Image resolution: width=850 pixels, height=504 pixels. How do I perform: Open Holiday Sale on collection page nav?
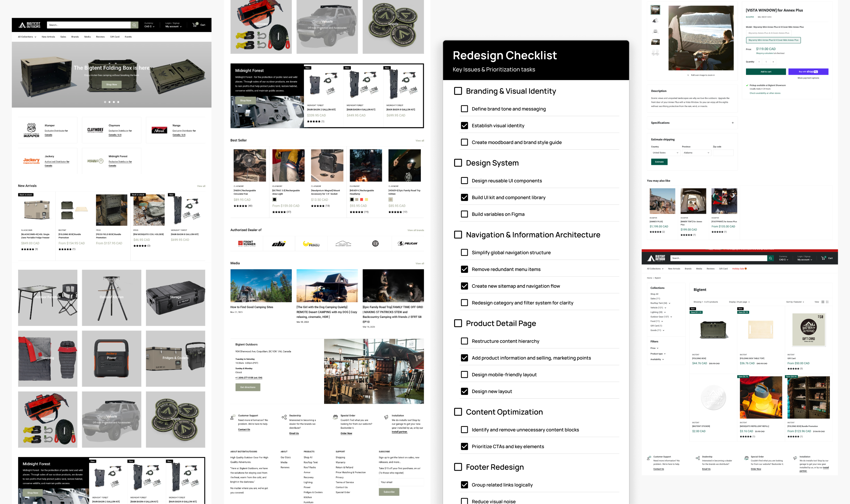pos(739,269)
